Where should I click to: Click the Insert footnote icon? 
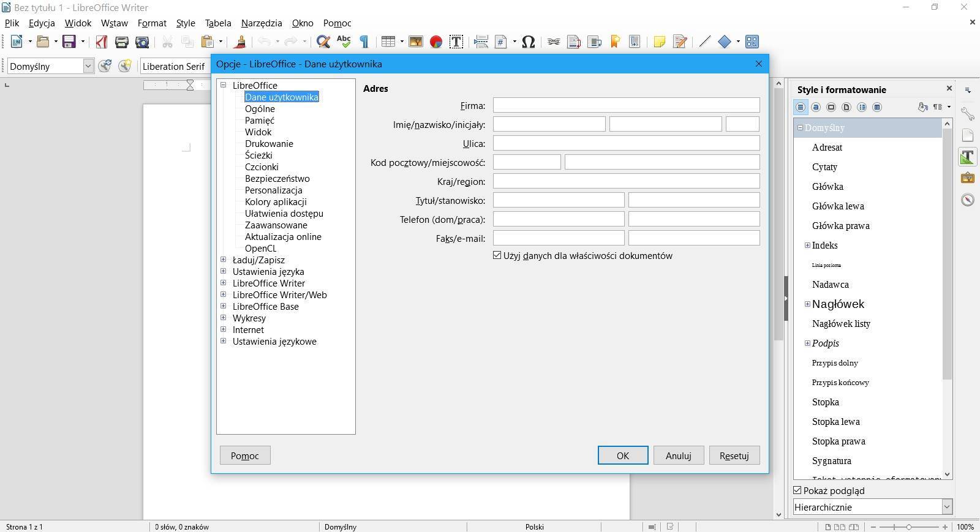click(574, 42)
